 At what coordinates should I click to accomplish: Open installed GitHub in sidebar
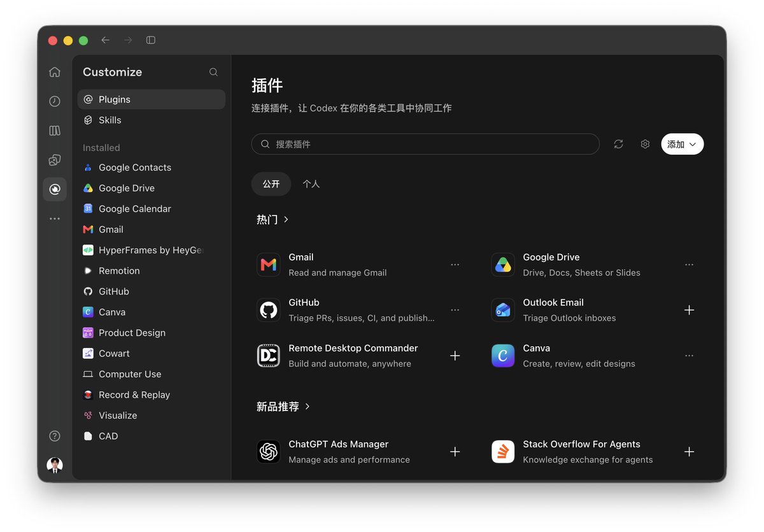(x=152, y=291)
